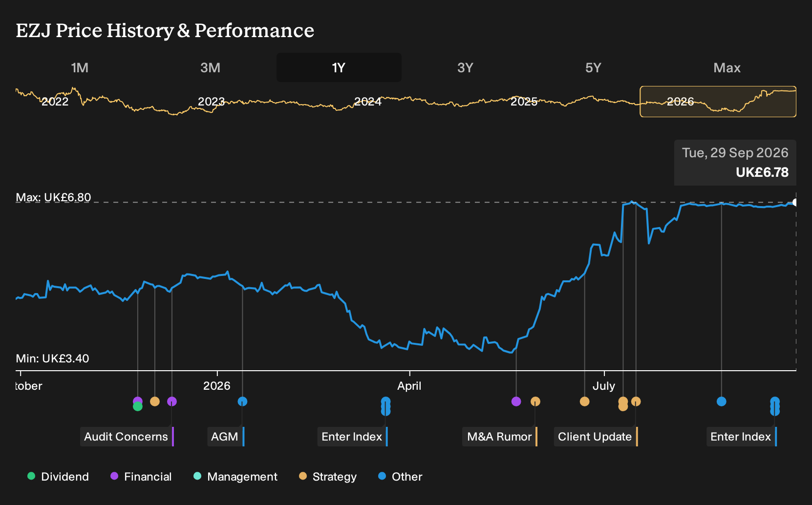
Task: Jump to 2024 on the overview timeline
Action: point(367,102)
